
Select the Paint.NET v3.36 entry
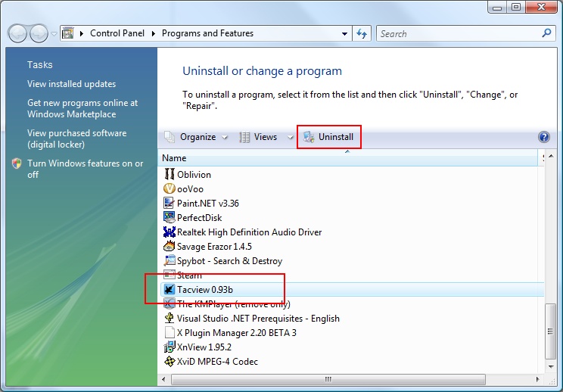pos(208,203)
